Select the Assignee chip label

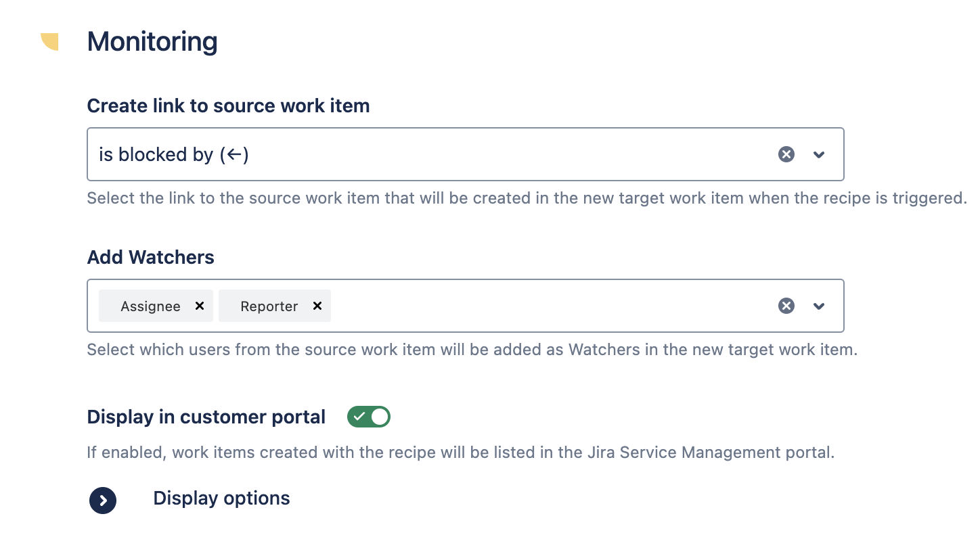(x=150, y=306)
